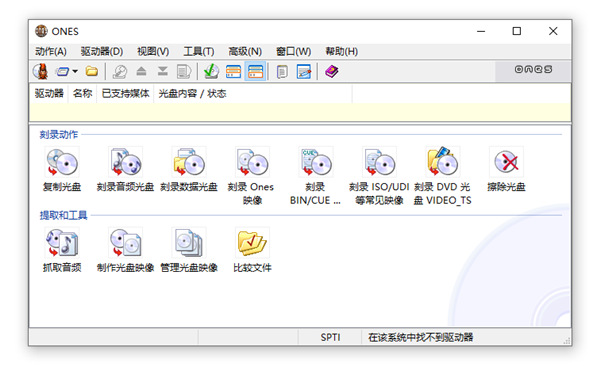
Task: Click the 已支持媒体 column header
Action: [x=125, y=93]
